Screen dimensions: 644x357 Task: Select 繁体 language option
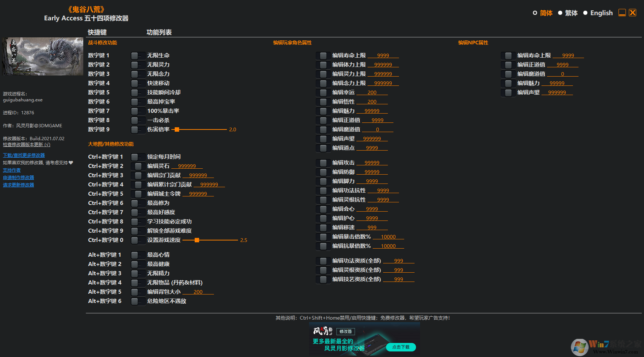click(560, 13)
